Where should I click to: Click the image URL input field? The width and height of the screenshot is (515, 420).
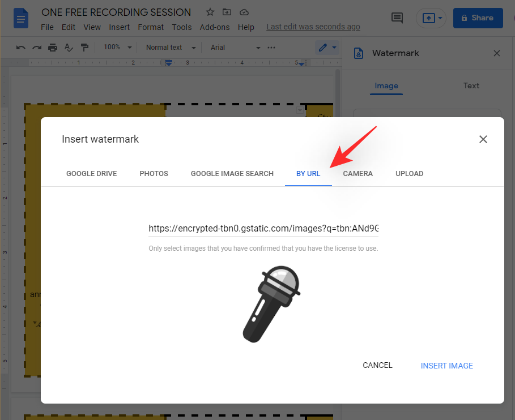point(263,229)
